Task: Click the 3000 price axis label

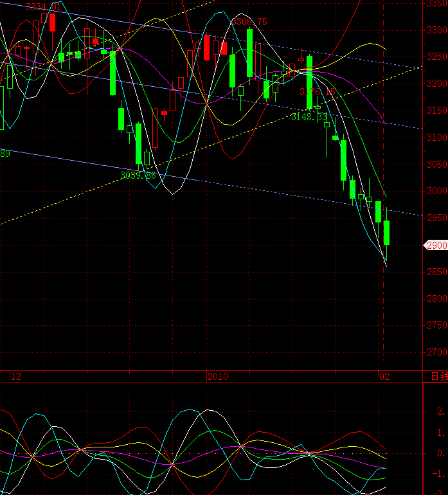Action: (x=437, y=191)
